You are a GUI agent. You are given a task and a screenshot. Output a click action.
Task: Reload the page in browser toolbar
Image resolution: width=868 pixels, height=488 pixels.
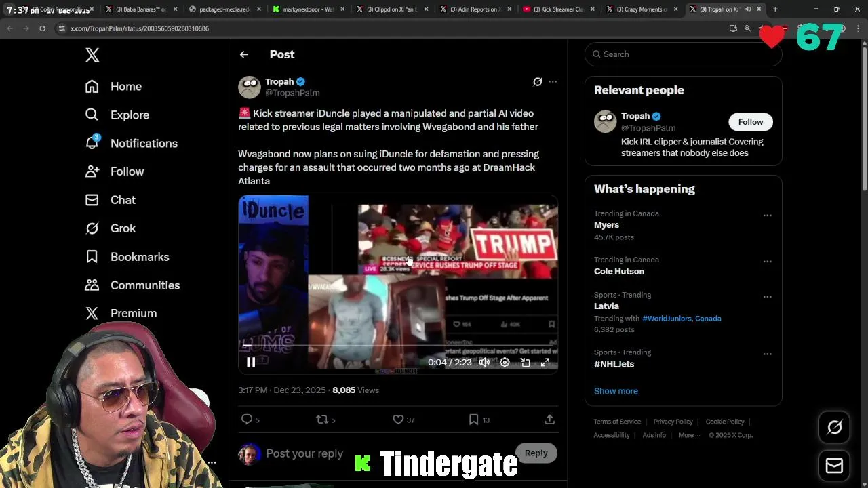tap(42, 28)
